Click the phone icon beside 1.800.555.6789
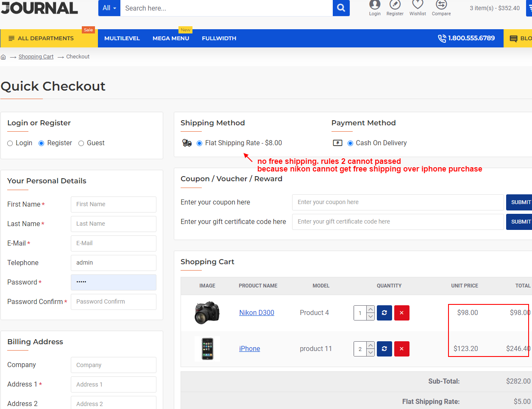532x409 pixels. point(442,38)
